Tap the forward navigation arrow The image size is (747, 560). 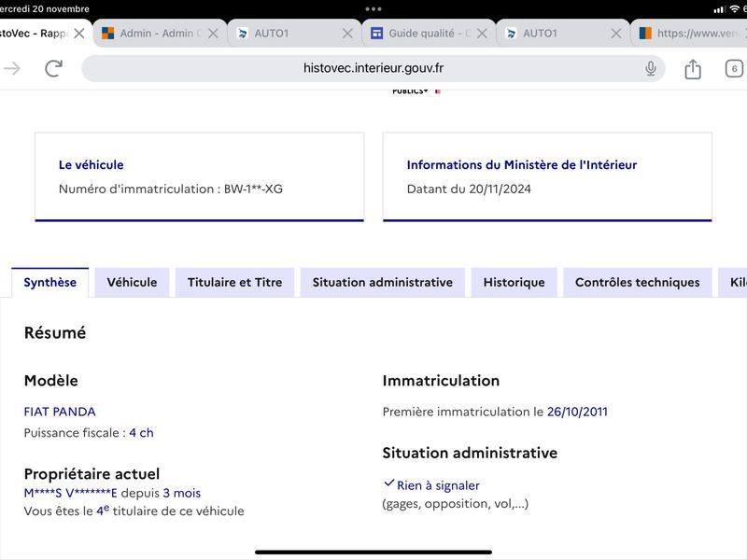point(12,68)
